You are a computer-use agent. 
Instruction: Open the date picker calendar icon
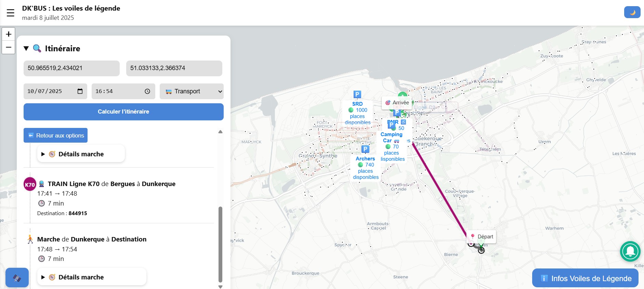pos(80,91)
